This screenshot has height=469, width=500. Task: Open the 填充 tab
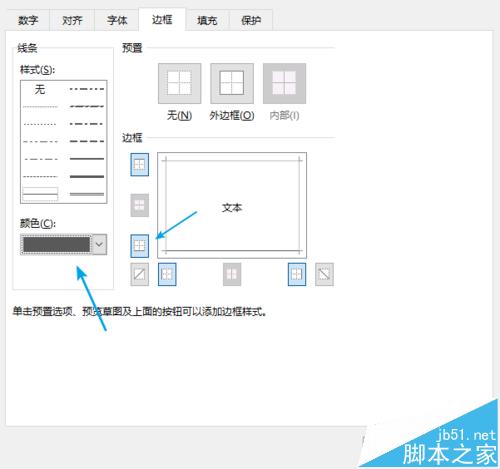(x=207, y=20)
